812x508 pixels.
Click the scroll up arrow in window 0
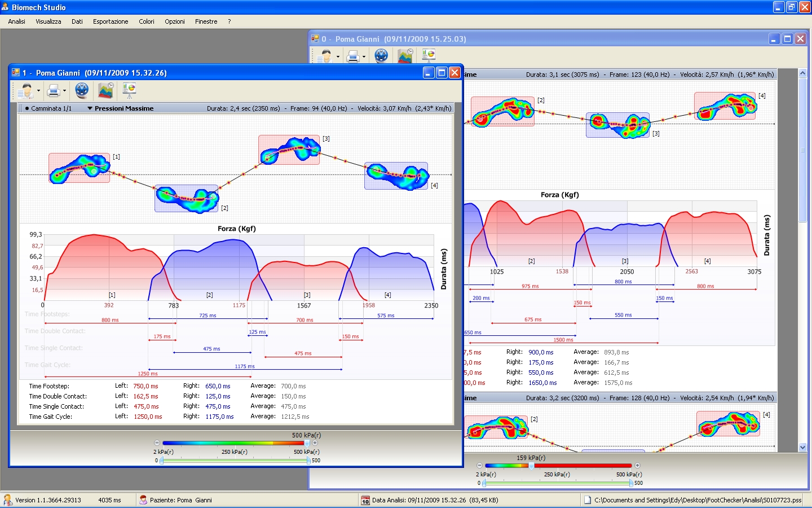803,73
